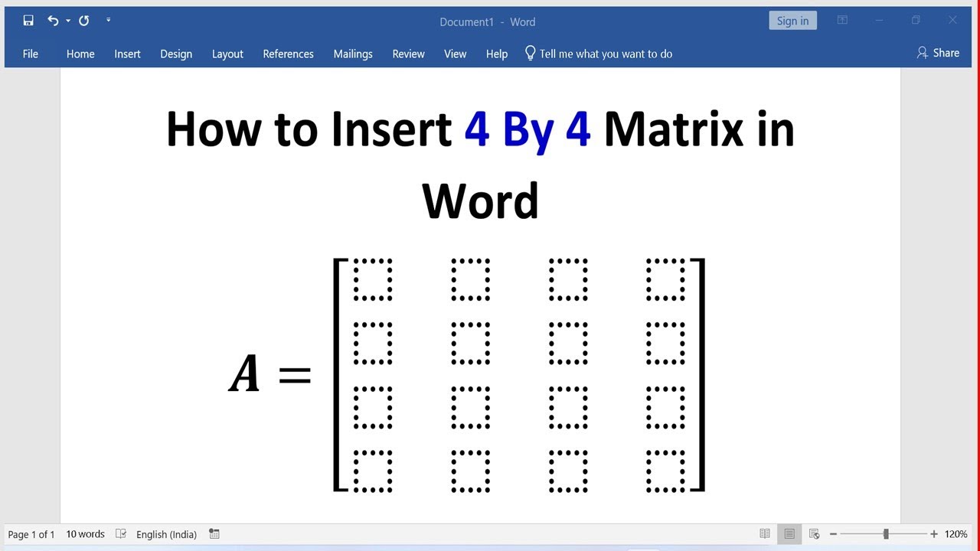
Task: Switch to Web Layout view
Action: coord(814,534)
